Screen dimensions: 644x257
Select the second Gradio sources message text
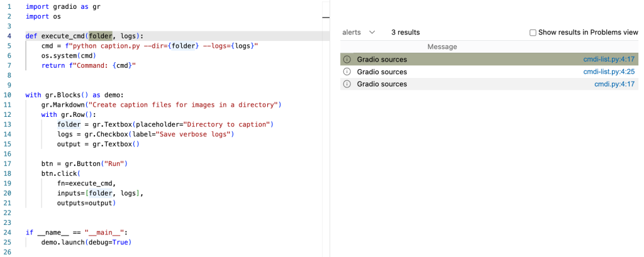(x=382, y=72)
